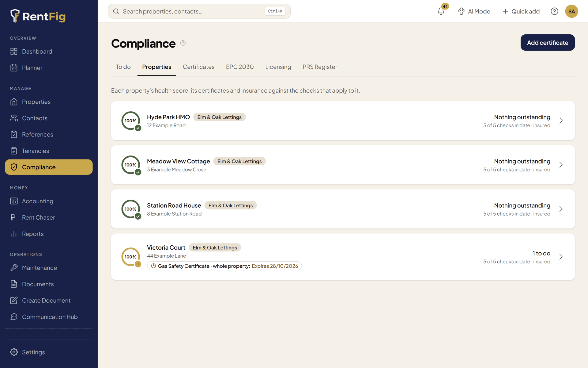Open the Gas Safety Certificate expiry chip
The width and height of the screenshot is (588, 368).
pos(224,266)
